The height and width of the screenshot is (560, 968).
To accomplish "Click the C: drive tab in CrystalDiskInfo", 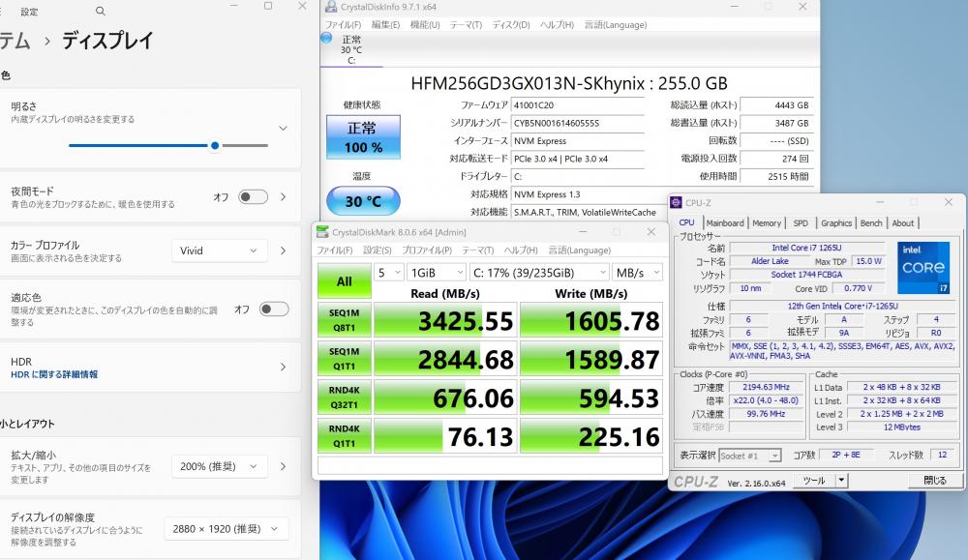I will (351, 49).
